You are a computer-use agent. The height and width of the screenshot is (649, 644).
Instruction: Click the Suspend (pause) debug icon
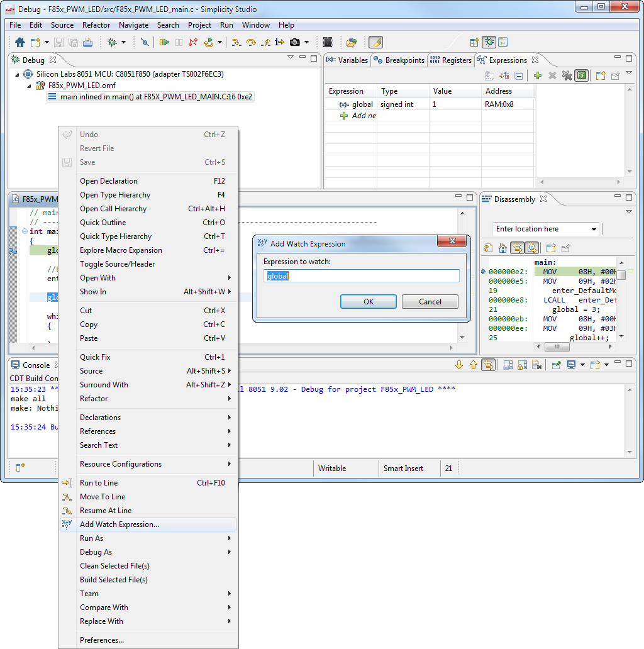tap(179, 42)
